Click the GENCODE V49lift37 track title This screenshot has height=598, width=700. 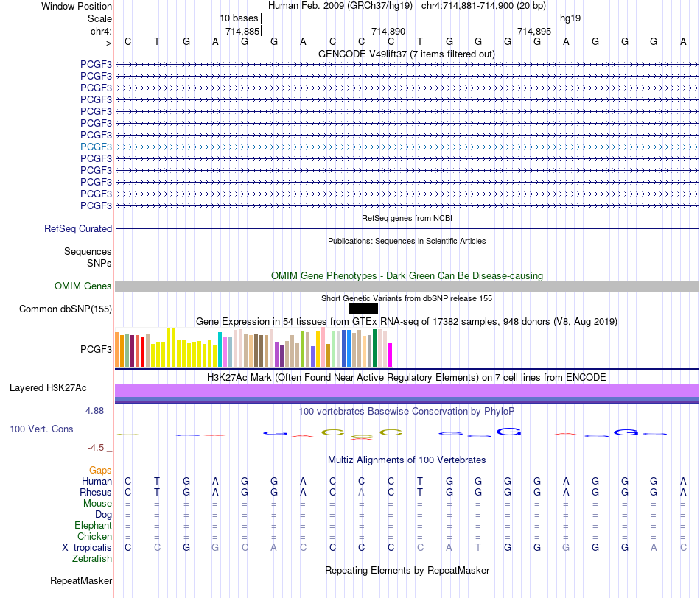pos(407,54)
